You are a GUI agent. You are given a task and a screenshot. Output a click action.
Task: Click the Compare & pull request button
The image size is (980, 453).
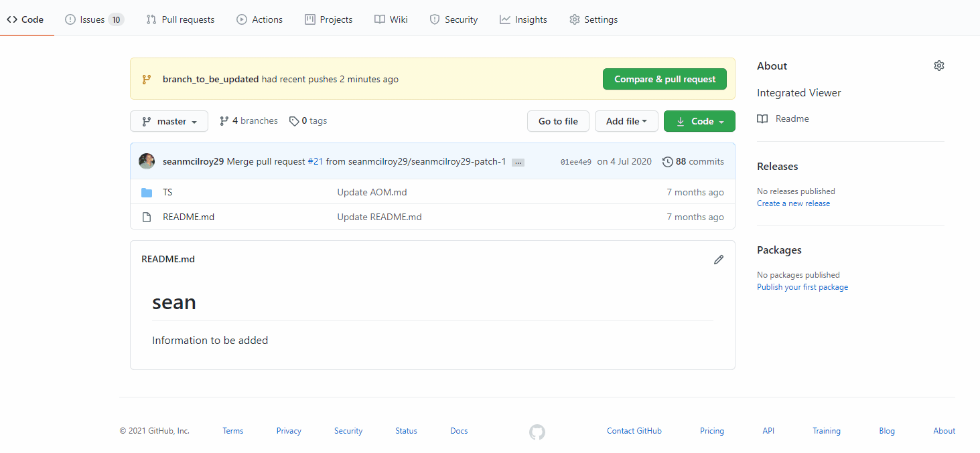(x=664, y=78)
